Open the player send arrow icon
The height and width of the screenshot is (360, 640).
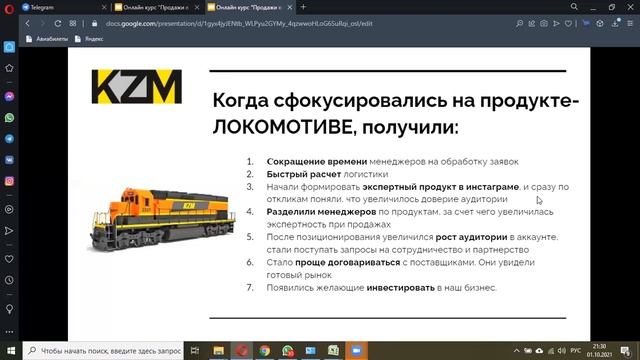[x=556, y=24]
